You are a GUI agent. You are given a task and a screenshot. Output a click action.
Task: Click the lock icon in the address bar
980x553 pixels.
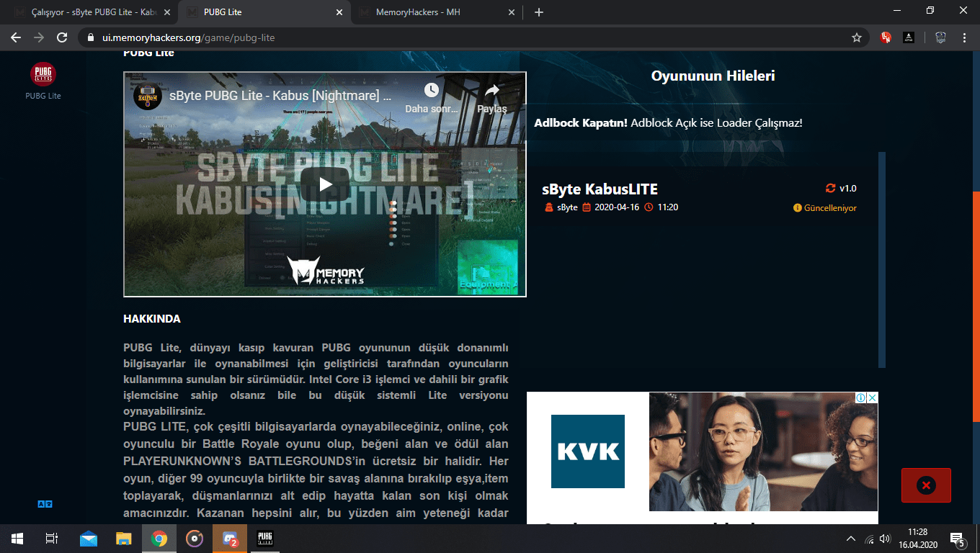click(91, 37)
